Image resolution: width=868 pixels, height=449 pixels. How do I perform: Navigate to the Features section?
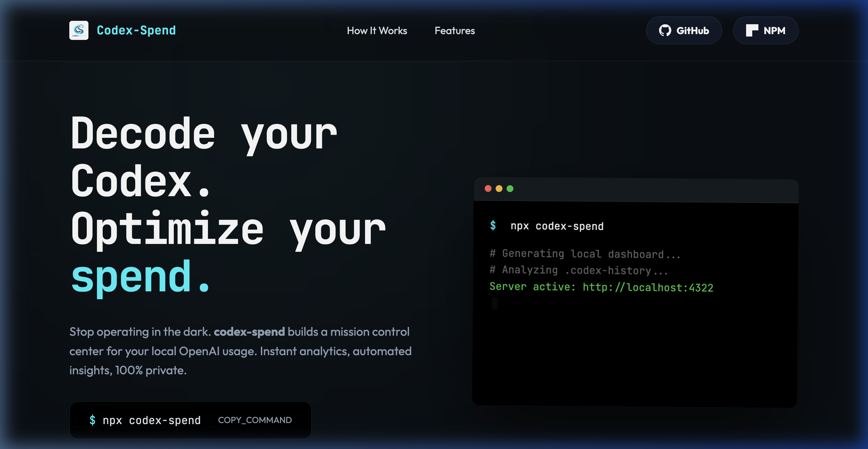point(454,31)
